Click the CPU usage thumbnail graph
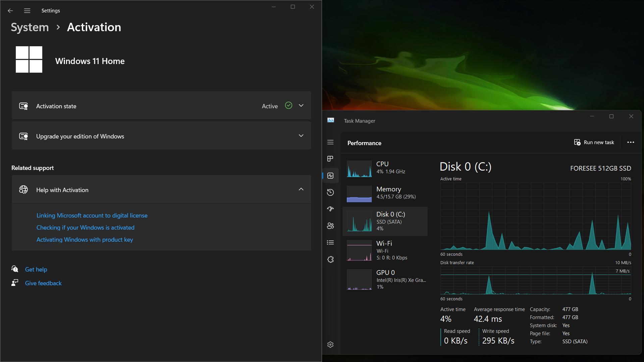 [x=359, y=169]
